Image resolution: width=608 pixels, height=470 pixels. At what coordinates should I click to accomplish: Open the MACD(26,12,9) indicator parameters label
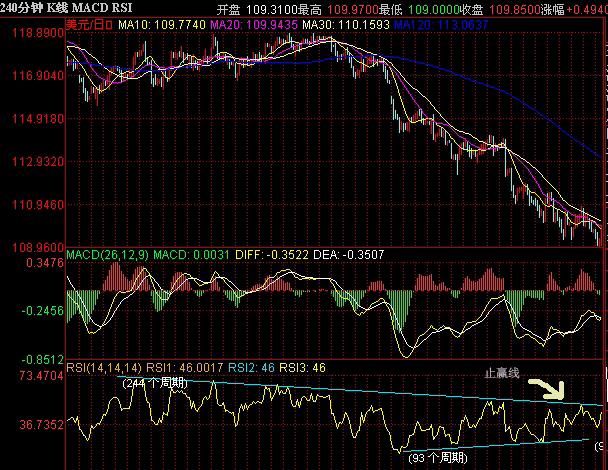[107, 255]
